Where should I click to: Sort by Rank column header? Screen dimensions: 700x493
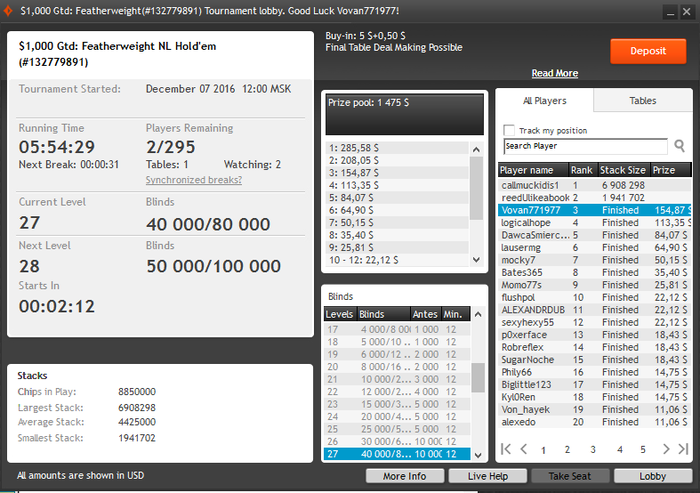tap(583, 170)
